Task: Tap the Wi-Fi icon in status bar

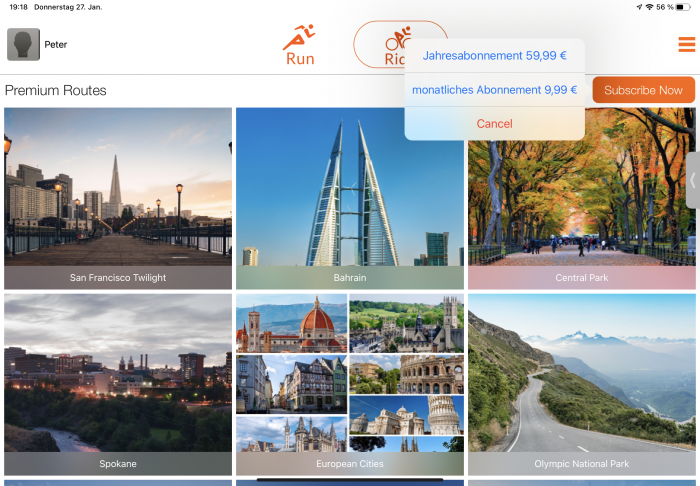Action: pos(650,7)
